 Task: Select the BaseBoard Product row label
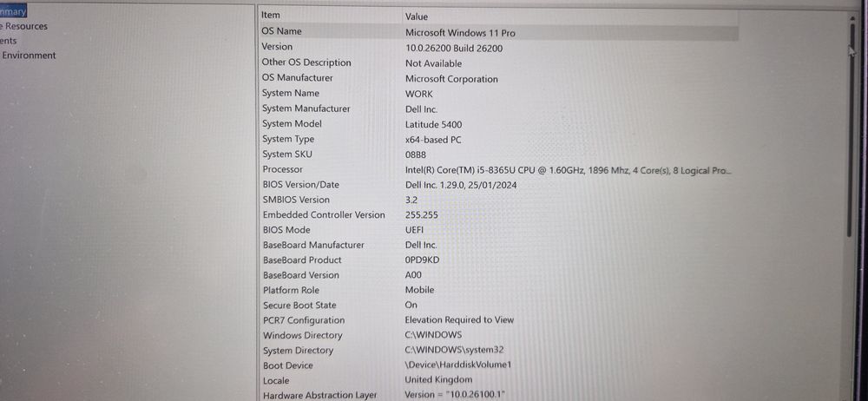point(302,260)
